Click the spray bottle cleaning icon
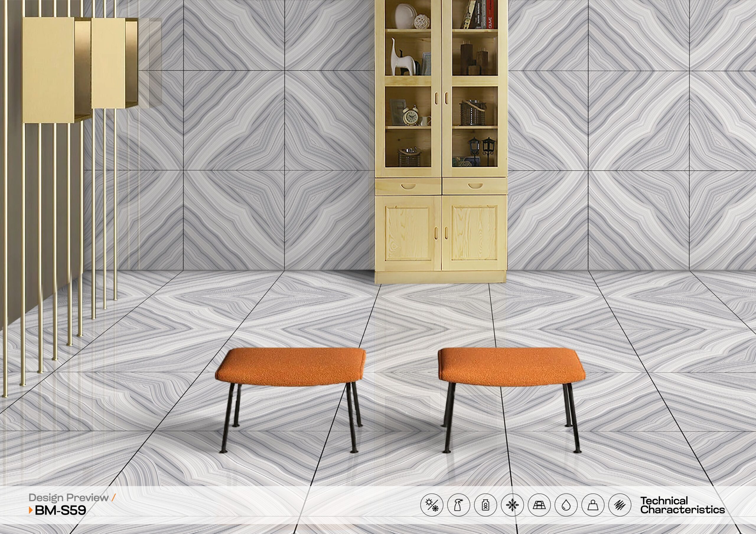Screen dimensions: 756x534 (459, 505)
